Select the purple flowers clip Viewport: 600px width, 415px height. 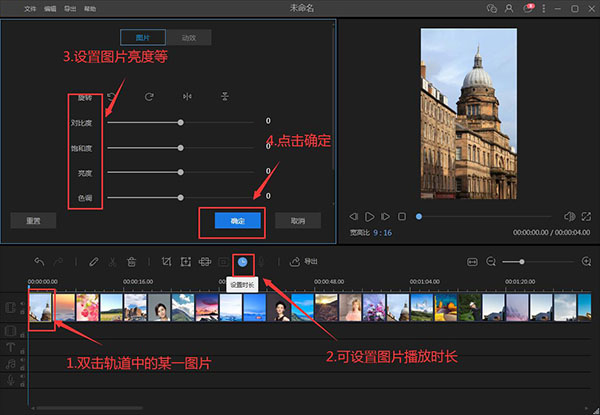tap(374, 308)
